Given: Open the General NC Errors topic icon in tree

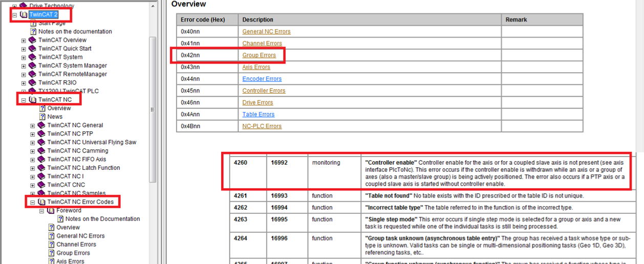Looking at the screenshot, I should tap(51, 236).
